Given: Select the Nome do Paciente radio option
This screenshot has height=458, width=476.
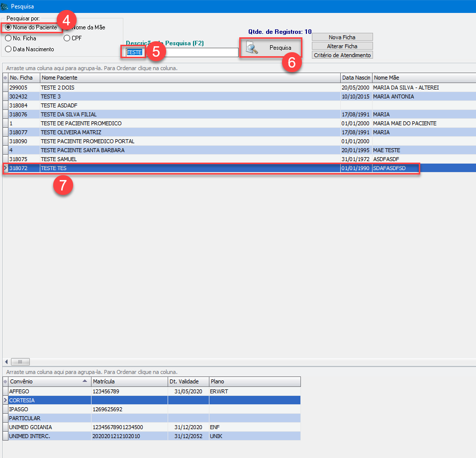Looking at the screenshot, I should click(8, 27).
